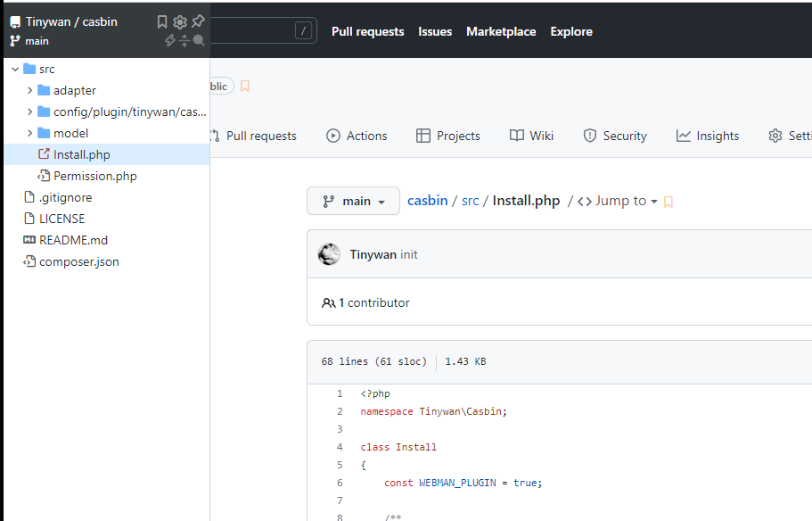Toggle the pin for the file tree sidebar

199,21
